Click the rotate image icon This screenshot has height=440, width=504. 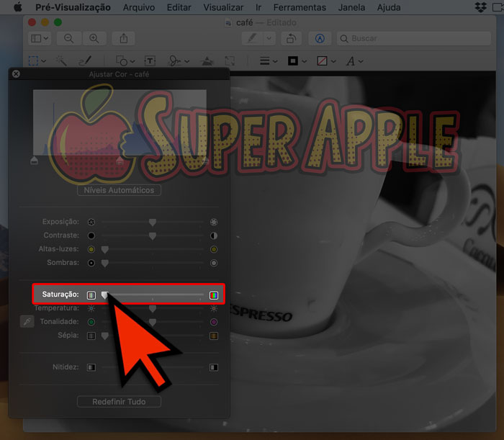291,38
